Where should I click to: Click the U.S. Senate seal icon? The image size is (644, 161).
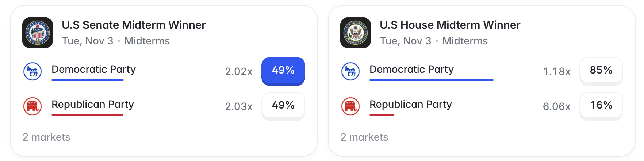pyautogui.click(x=38, y=33)
